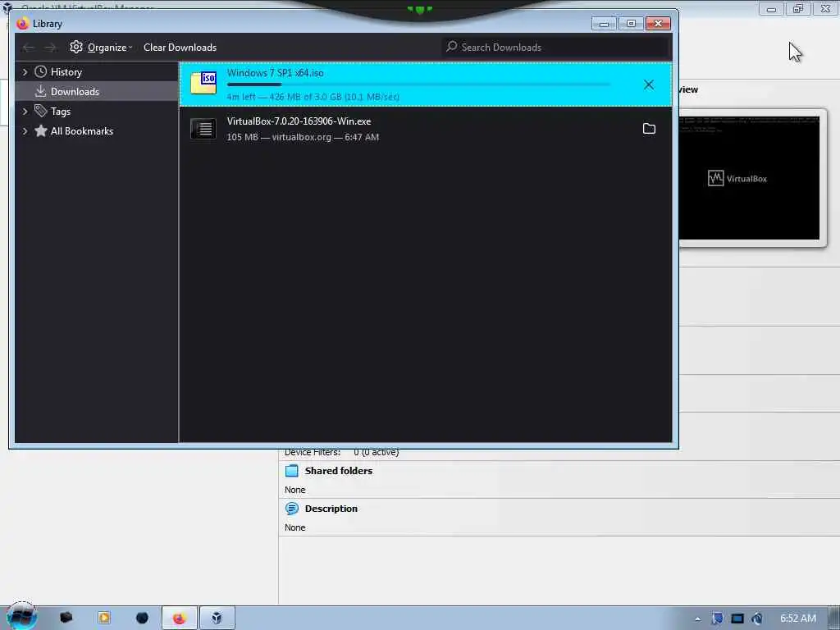Click the All Bookmarks star icon
840x630 pixels.
click(41, 130)
